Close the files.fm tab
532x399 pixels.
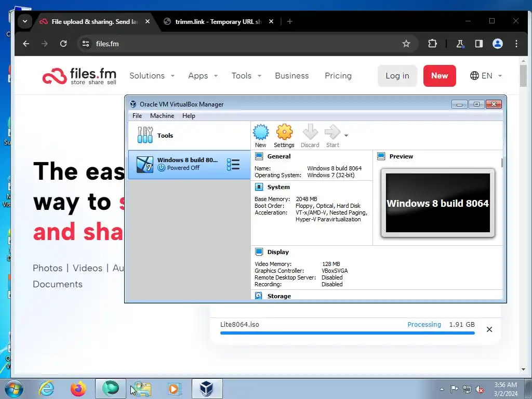coord(148,21)
